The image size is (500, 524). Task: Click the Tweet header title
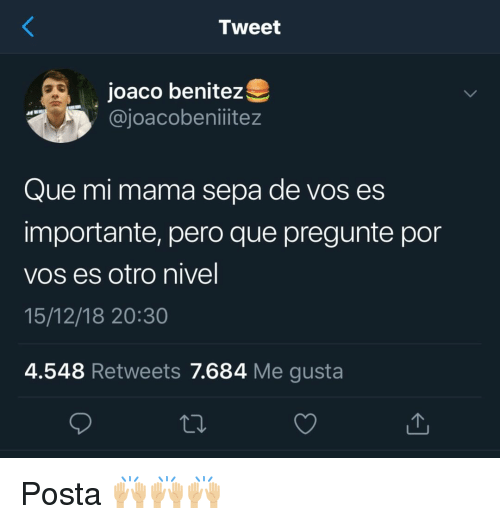click(x=250, y=27)
